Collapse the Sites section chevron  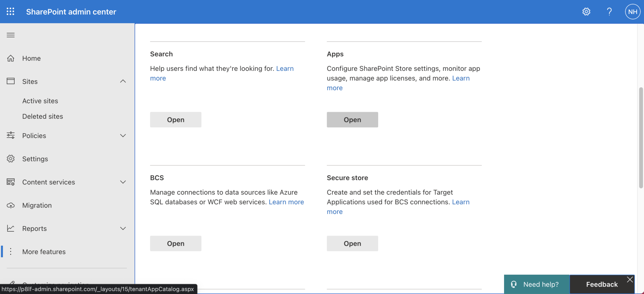point(123,81)
